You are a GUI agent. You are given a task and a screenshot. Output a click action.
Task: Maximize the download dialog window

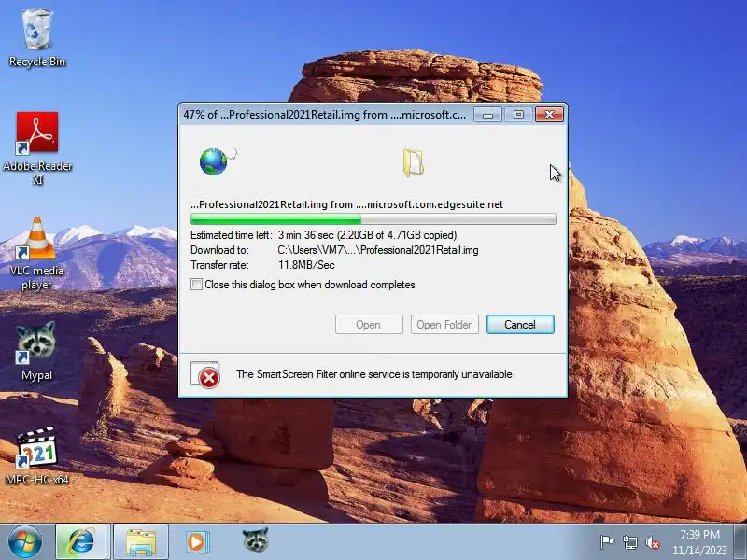(x=518, y=114)
